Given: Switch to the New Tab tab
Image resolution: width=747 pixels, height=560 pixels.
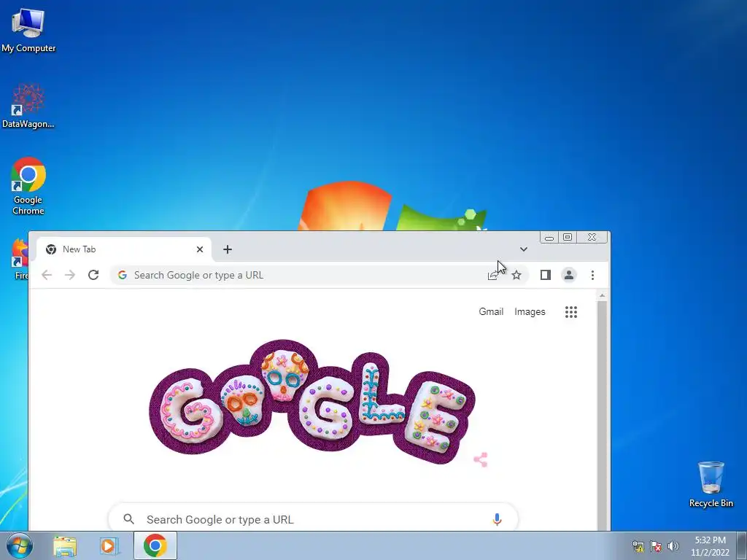Looking at the screenshot, I should tap(124, 249).
